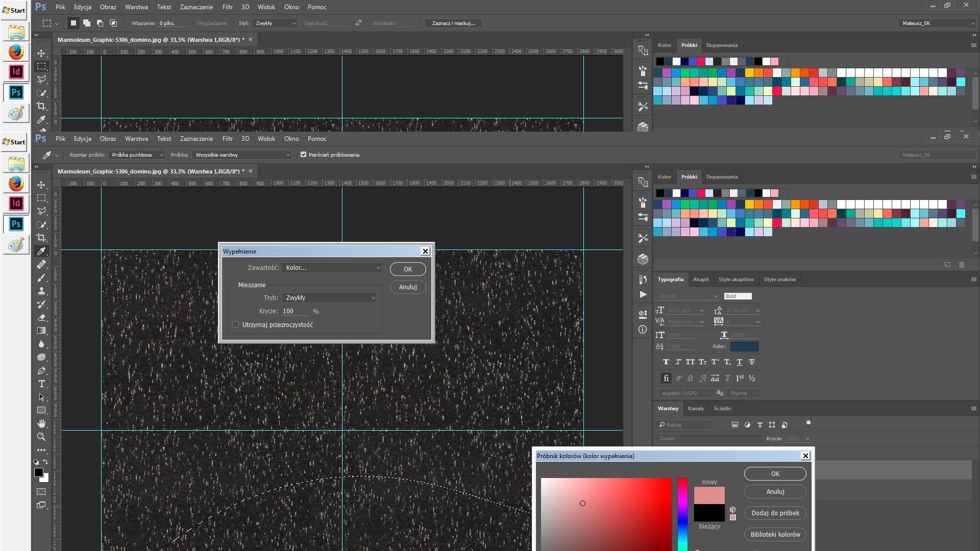Select the Zoom tool
Screen dimensions: 980x551
point(41,437)
